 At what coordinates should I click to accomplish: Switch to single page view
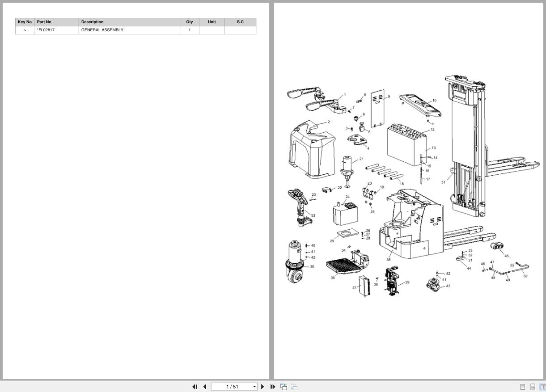coord(522,387)
